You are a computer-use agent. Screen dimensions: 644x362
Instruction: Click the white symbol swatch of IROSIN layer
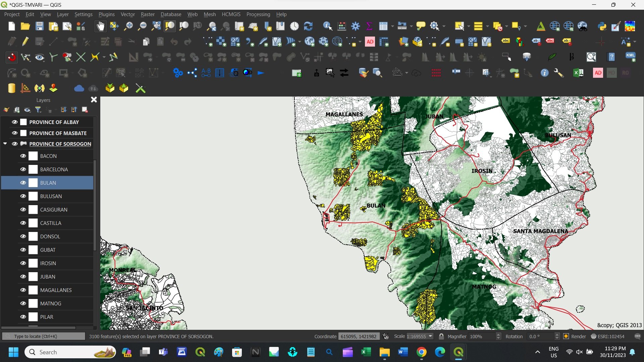pyautogui.click(x=33, y=263)
